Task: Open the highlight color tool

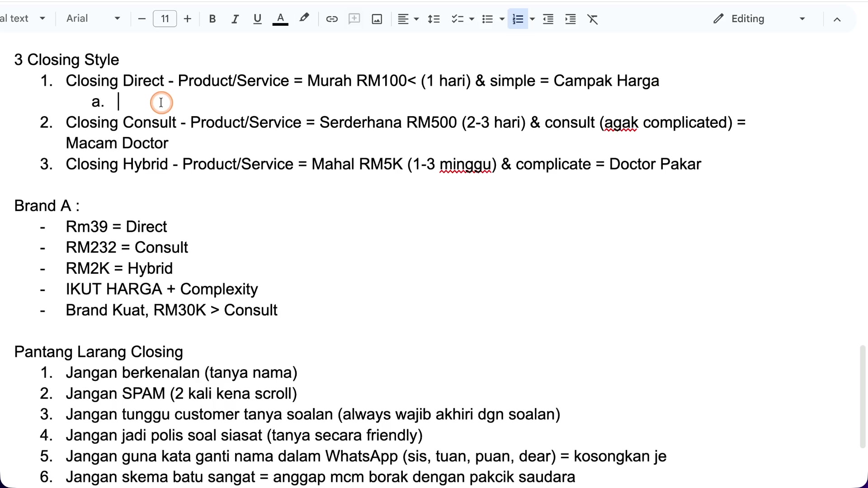Action: [x=304, y=19]
